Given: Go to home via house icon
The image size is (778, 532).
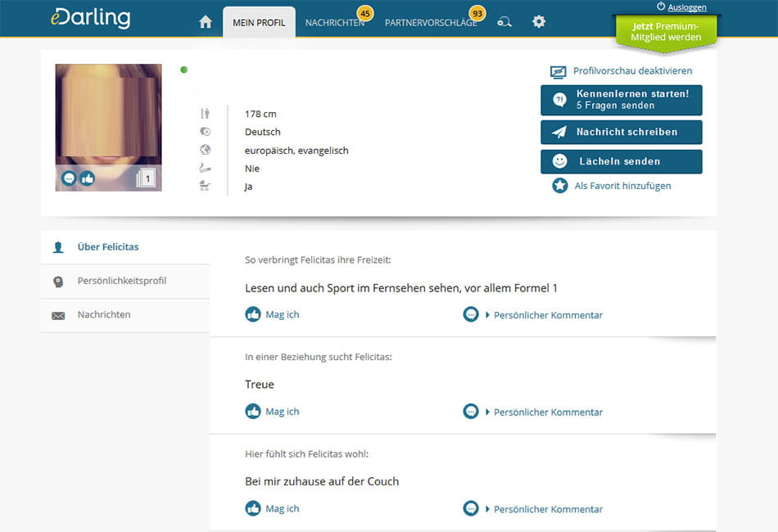Looking at the screenshot, I should (206, 22).
